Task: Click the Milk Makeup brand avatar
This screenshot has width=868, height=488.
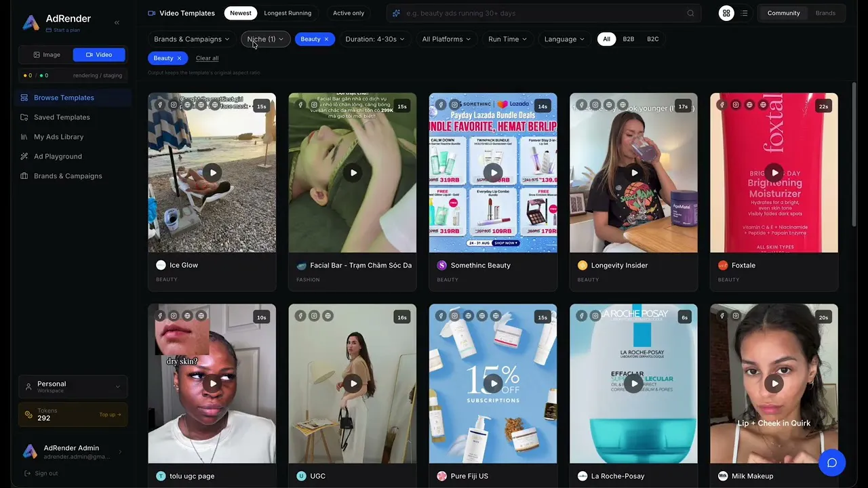Action: [x=722, y=476]
